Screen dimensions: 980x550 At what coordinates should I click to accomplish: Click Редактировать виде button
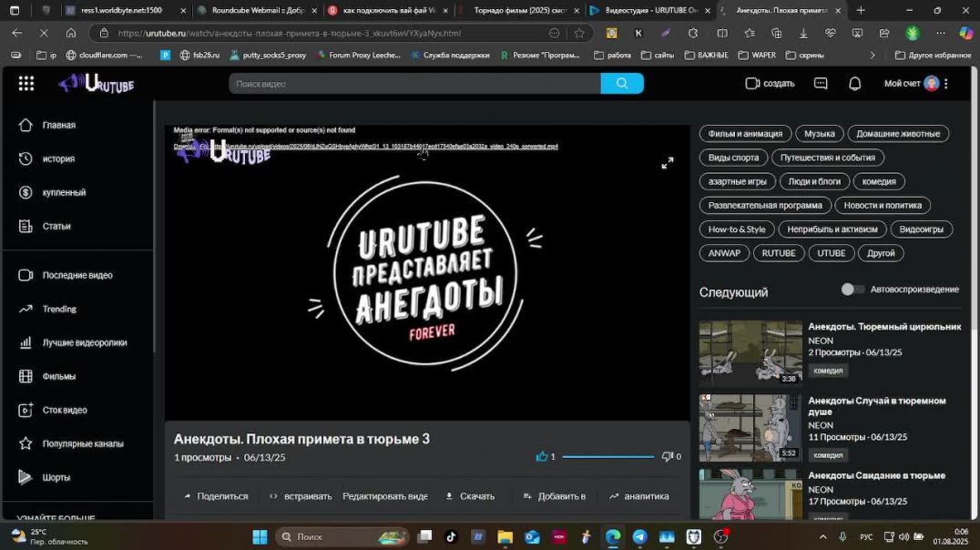click(385, 496)
